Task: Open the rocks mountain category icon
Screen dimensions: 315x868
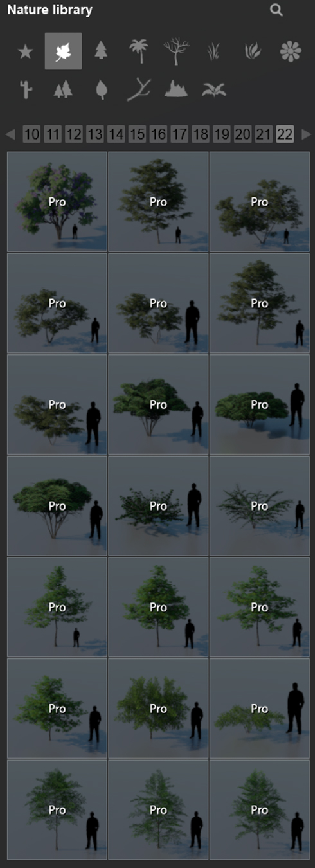Action: [x=176, y=89]
